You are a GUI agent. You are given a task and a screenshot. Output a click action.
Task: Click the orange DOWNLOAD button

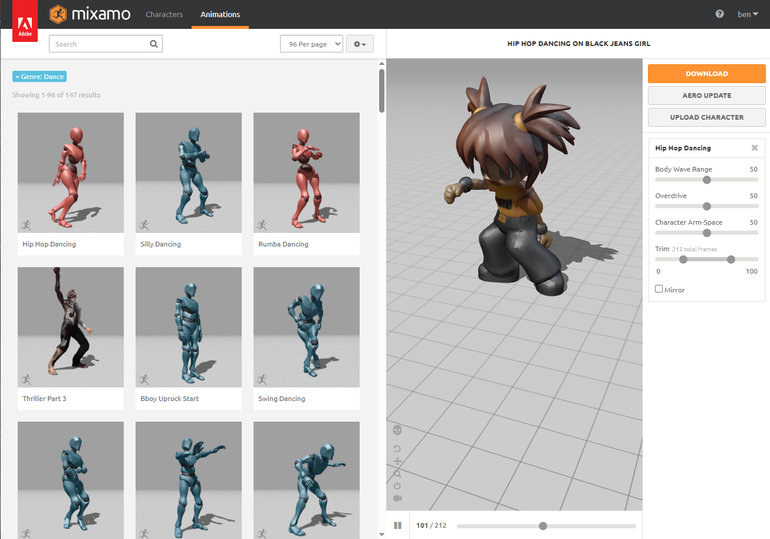(706, 74)
